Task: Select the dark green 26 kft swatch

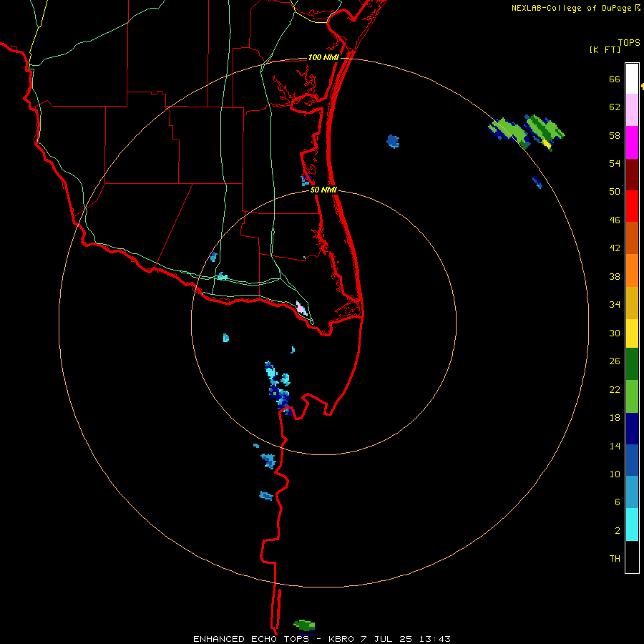Action: coord(632,364)
